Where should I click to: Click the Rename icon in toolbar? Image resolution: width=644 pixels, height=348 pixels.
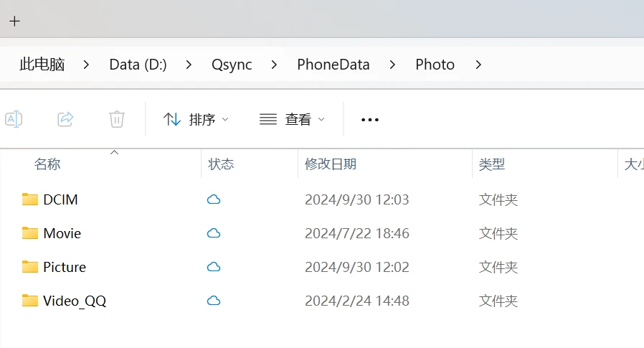(x=14, y=119)
